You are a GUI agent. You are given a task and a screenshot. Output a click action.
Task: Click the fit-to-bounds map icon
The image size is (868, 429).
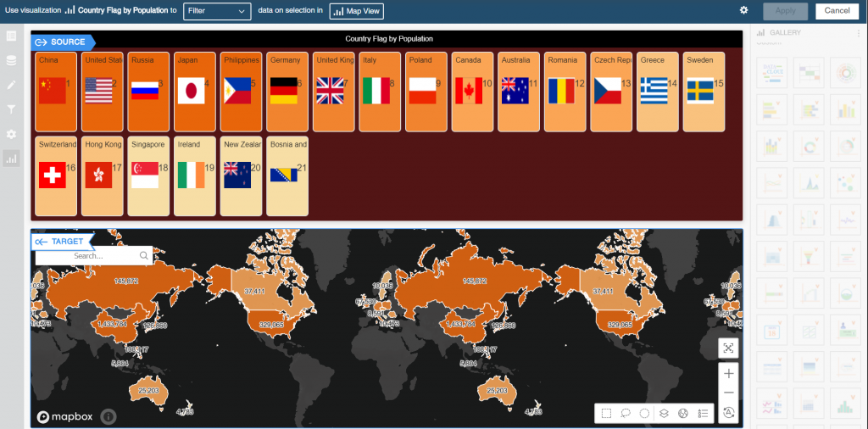point(728,348)
